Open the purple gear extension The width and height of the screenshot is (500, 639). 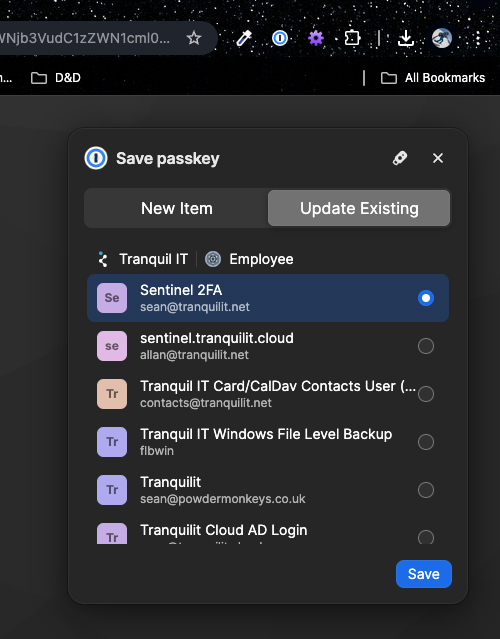click(316, 38)
